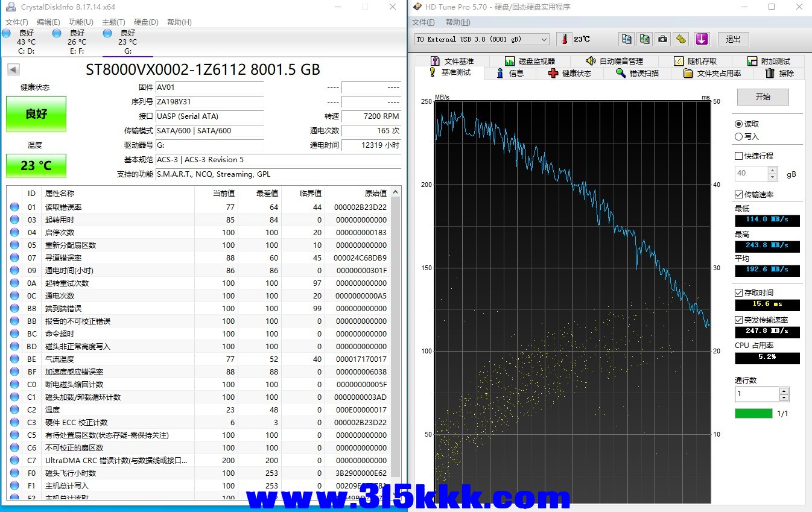Click the thermometer temperature icon in HD Tune
This screenshot has height=512, width=812.
(x=563, y=39)
